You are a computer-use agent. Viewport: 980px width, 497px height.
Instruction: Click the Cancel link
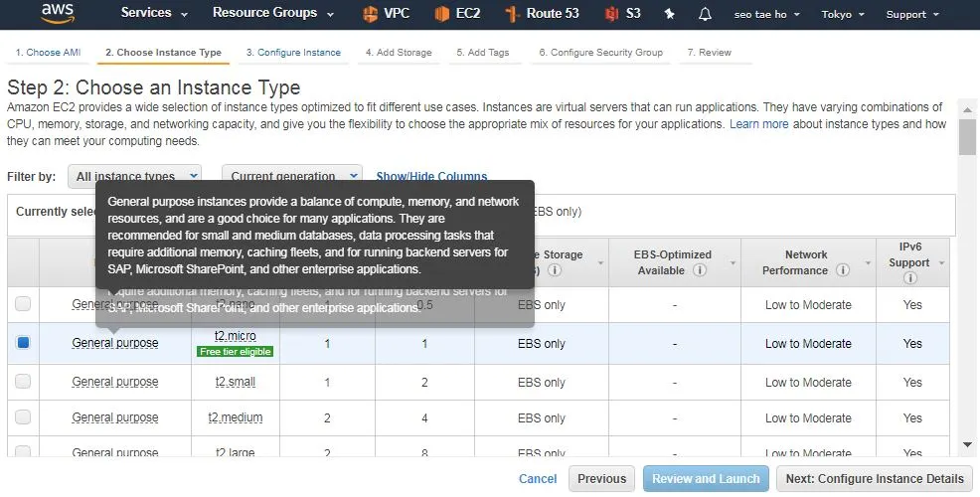538,479
